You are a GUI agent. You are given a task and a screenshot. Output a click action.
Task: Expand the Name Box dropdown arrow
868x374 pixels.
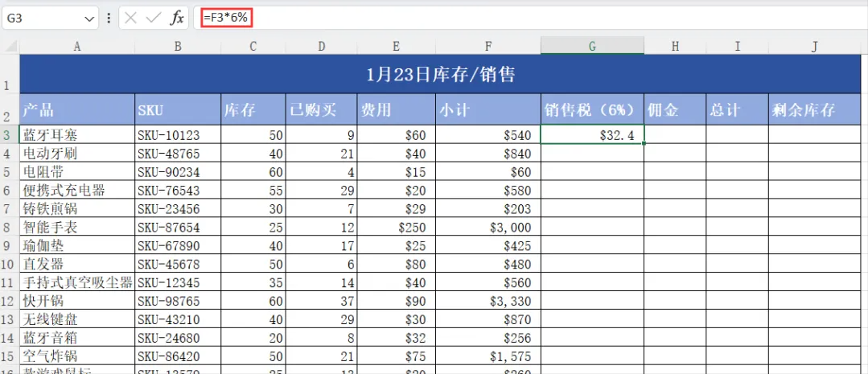[88, 18]
